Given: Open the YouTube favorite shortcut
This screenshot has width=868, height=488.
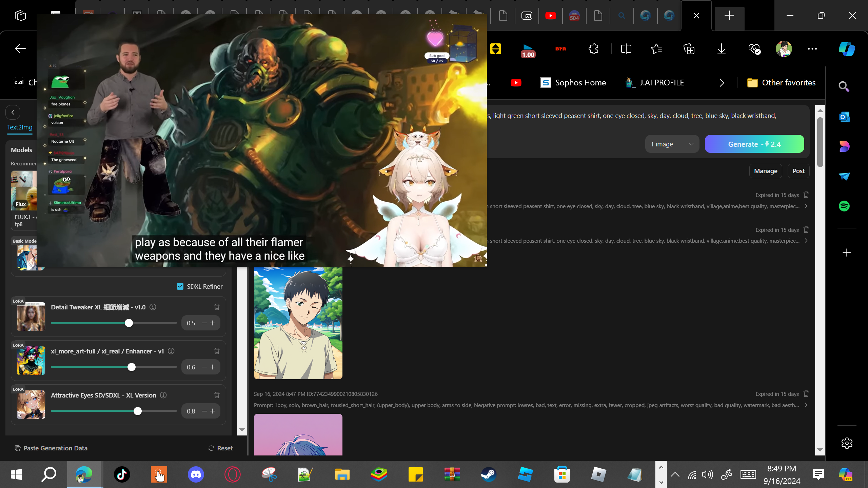Looking at the screenshot, I should coord(516,83).
